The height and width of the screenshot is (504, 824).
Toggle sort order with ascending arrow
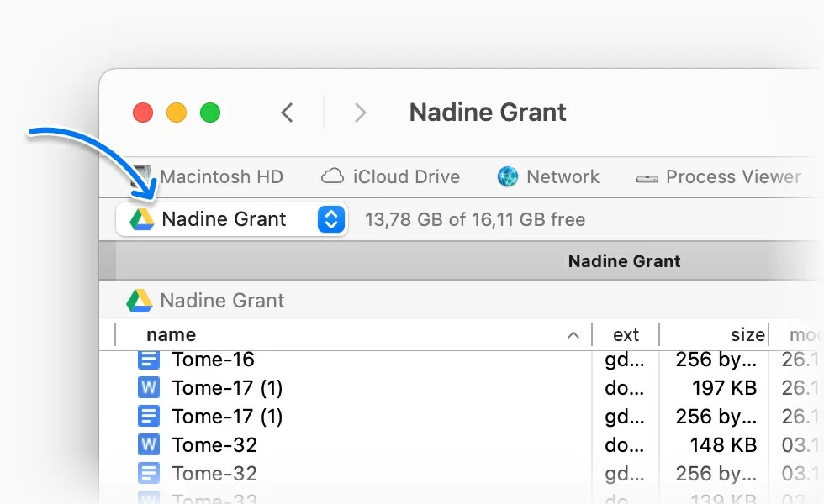(573, 335)
